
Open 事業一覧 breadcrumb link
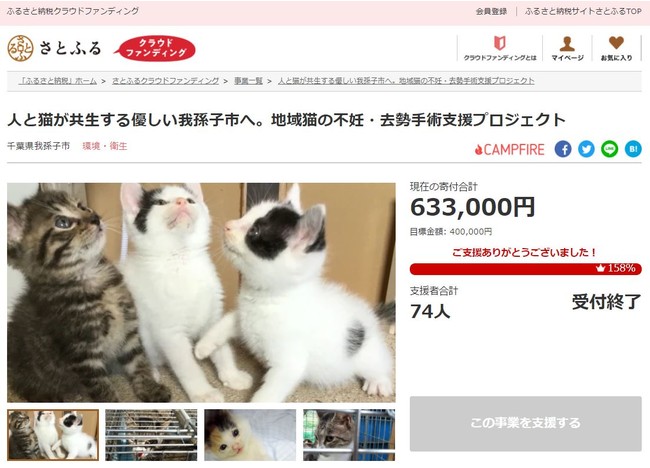(248, 81)
